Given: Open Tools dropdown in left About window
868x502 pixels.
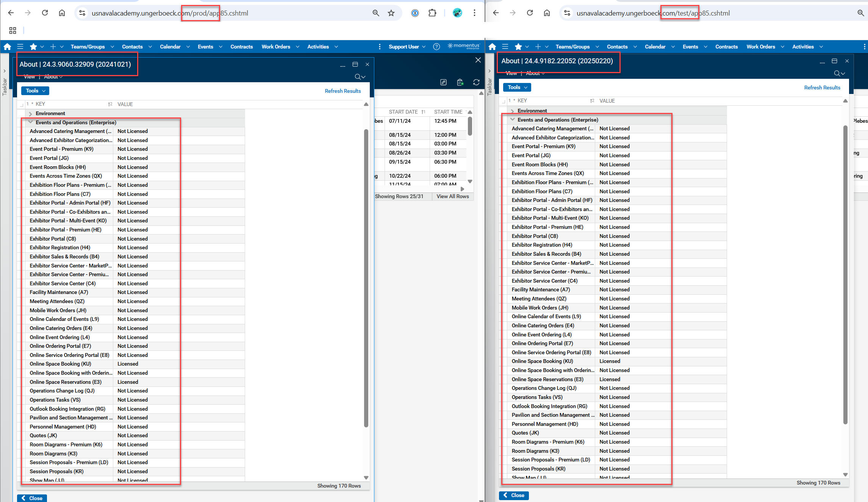Looking at the screenshot, I should pyautogui.click(x=35, y=91).
